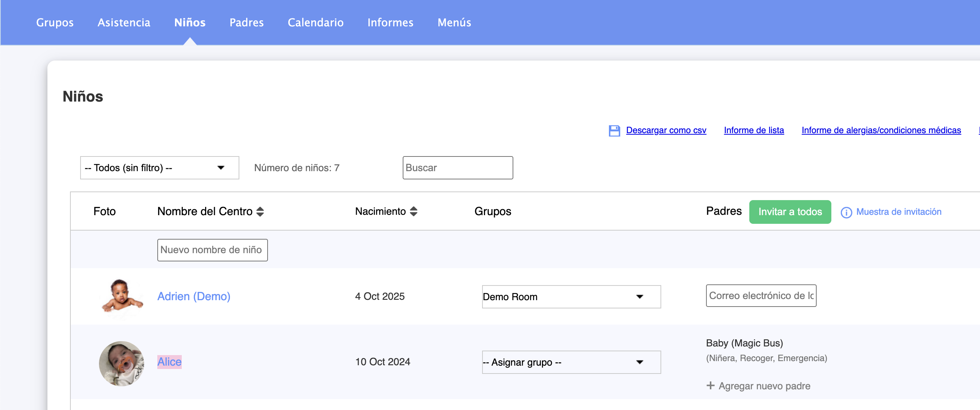Open the Calendario tab
Image resolution: width=980 pixels, height=410 pixels.
tap(315, 23)
